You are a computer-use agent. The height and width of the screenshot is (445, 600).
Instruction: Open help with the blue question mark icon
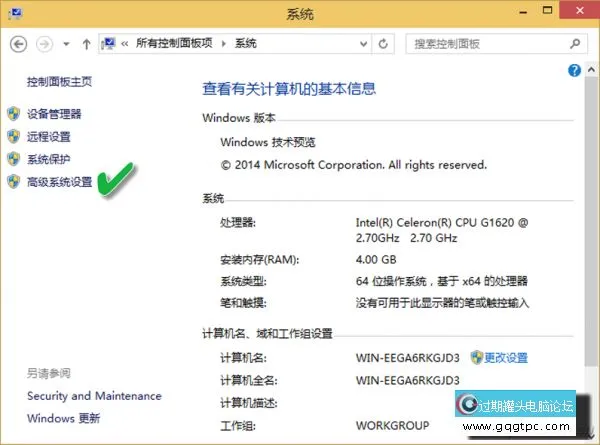[x=574, y=71]
